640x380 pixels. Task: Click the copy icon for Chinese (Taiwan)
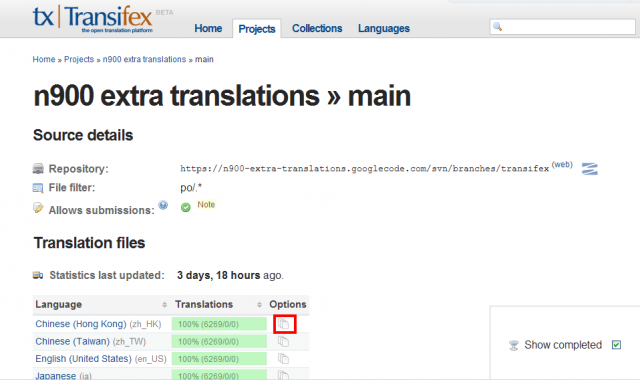coord(284,341)
